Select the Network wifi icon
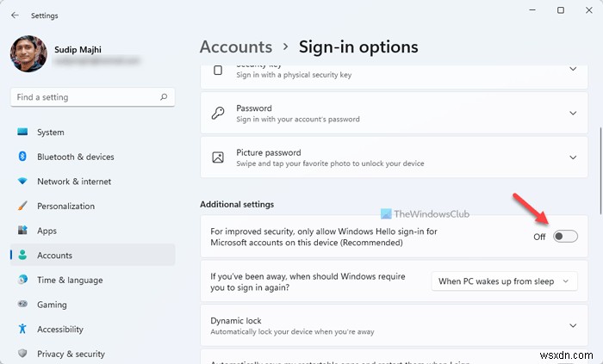Screen dimensions: 603x364 point(22,182)
